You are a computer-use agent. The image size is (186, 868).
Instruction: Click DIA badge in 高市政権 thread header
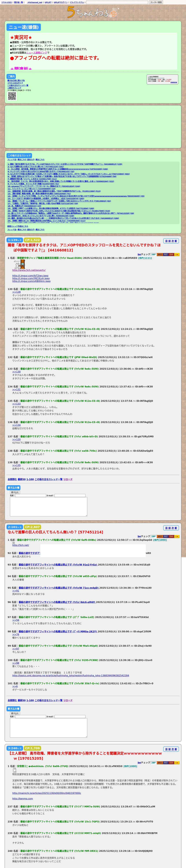(171, 763)
